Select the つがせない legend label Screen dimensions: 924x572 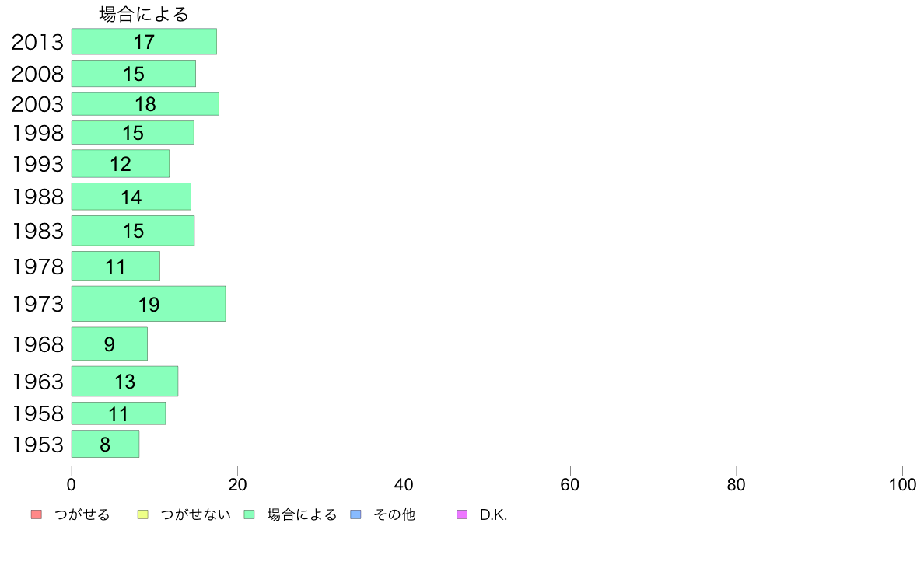[196, 514]
